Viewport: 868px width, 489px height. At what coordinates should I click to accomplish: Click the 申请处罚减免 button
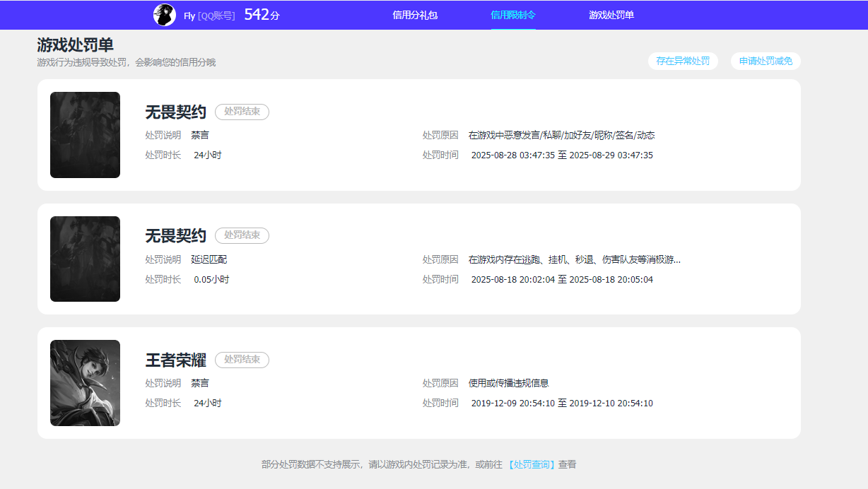(765, 61)
